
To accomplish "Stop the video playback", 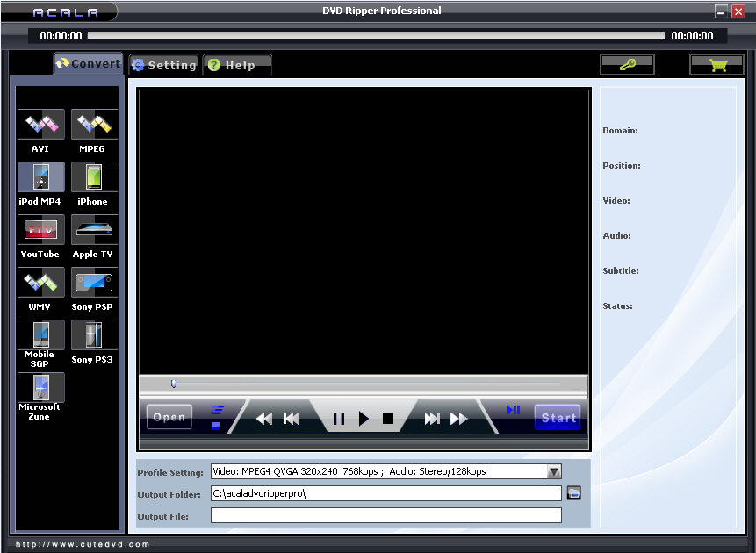I will (388, 419).
